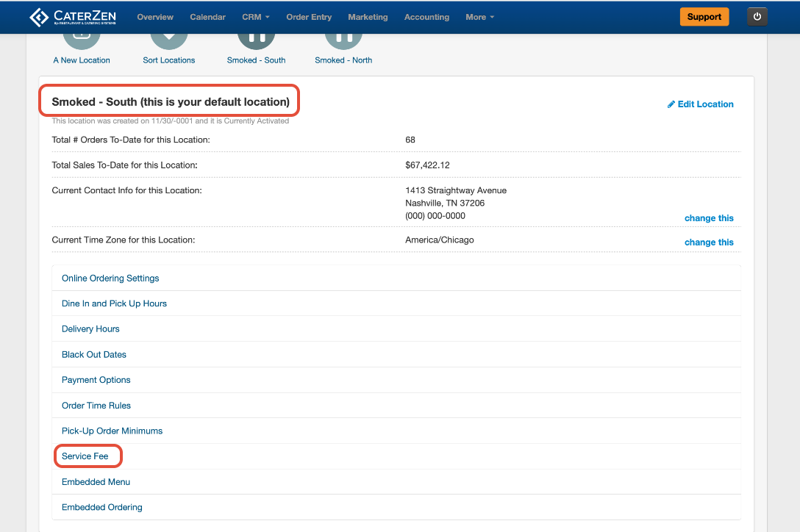Expand the CRM dropdown menu
The image size is (800, 532).
coord(256,17)
